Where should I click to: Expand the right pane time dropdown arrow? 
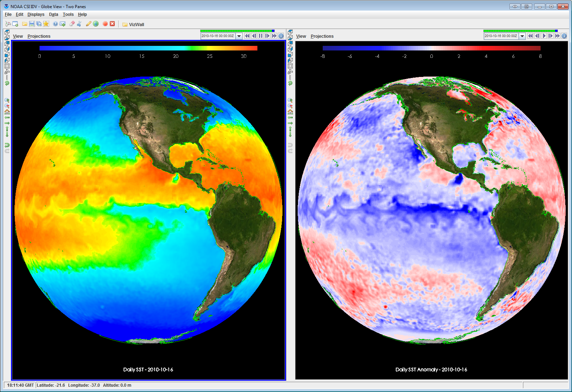click(x=522, y=36)
